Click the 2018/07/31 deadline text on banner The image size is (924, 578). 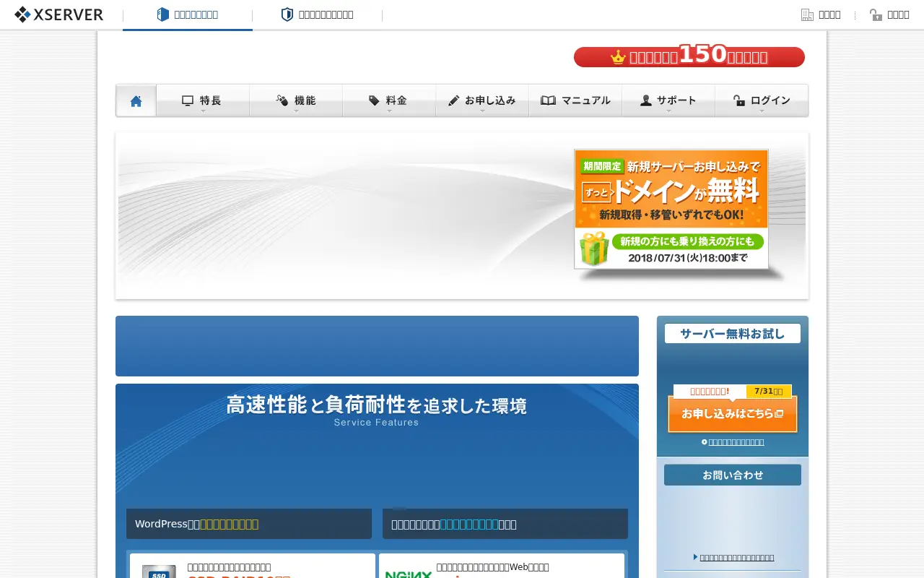point(688,257)
